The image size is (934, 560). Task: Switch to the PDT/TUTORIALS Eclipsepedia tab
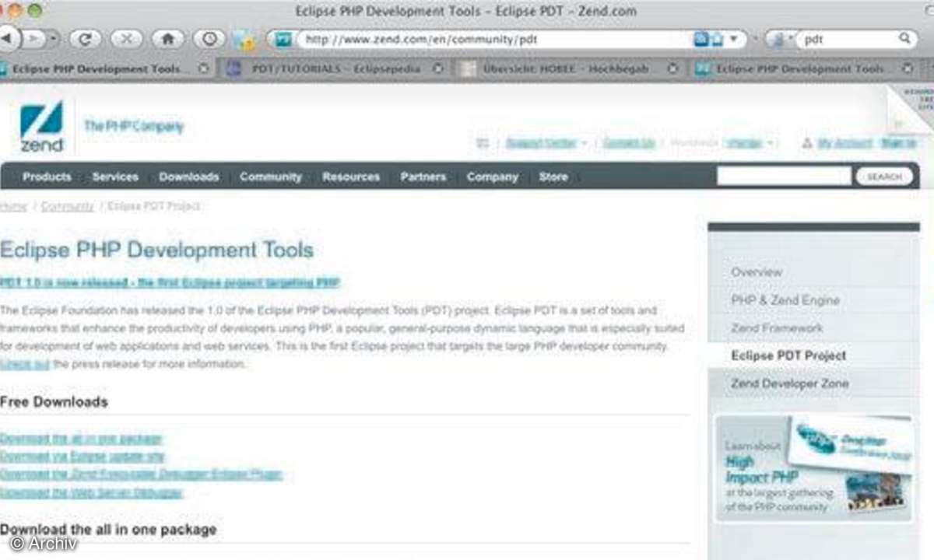tap(335, 68)
